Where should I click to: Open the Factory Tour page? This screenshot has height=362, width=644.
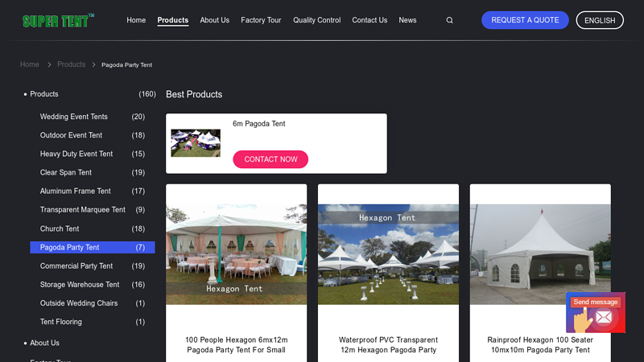[261, 20]
